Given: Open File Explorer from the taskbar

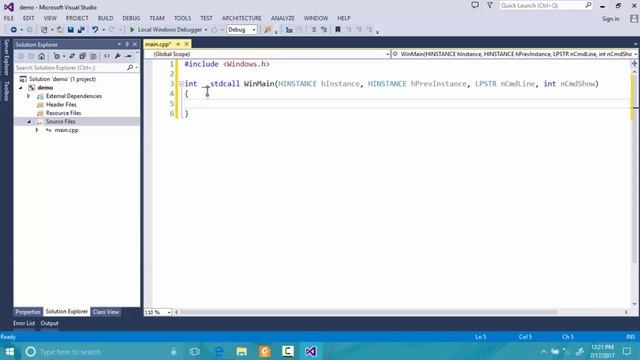Looking at the screenshot, I should pyautogui.click(x=242, y=351).
